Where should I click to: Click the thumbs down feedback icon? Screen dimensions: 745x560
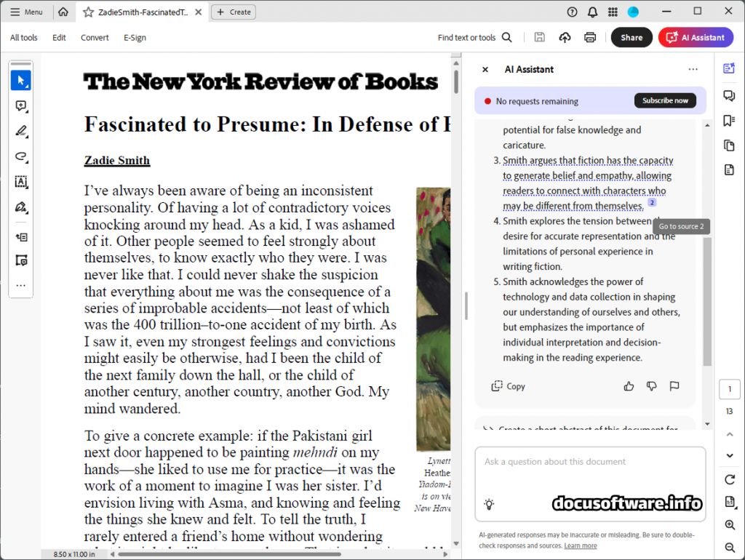[651, 386]
